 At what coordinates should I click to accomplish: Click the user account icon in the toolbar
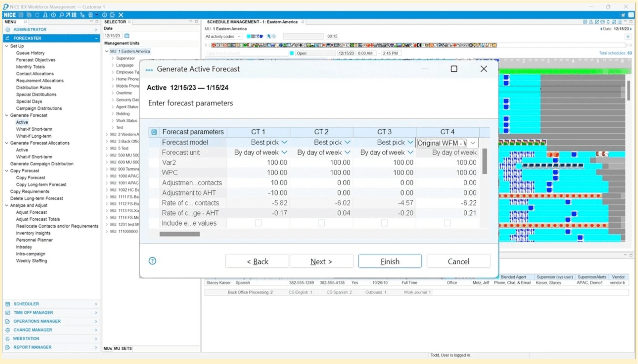tap(45, 15)
